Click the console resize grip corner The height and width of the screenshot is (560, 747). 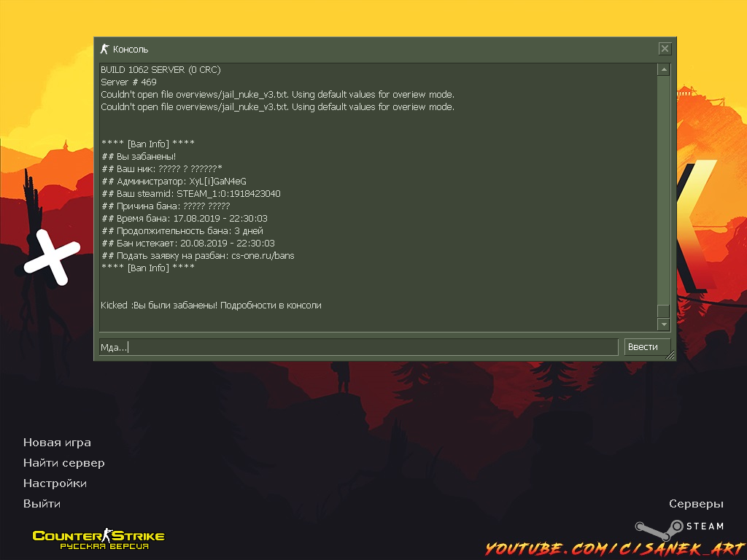(x=670, y=355)
